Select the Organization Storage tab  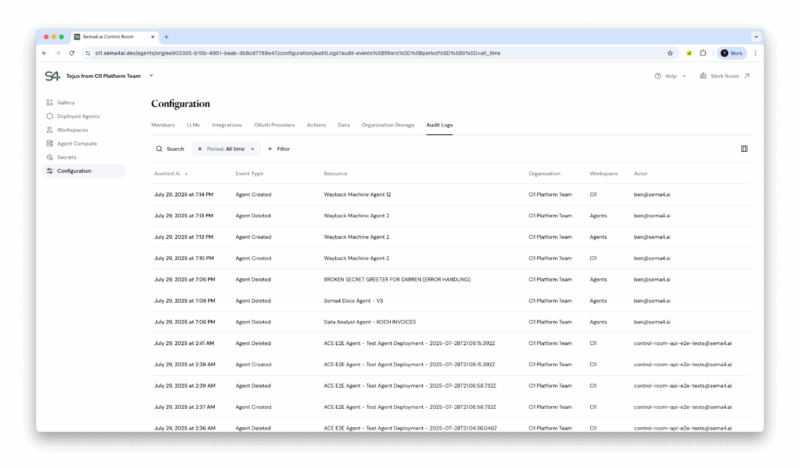[x=388, y=125]
